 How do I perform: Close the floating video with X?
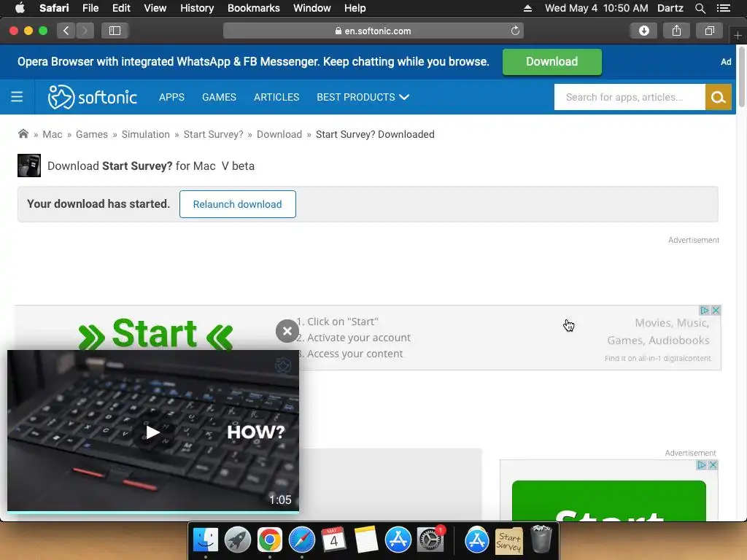coord(287,331)
